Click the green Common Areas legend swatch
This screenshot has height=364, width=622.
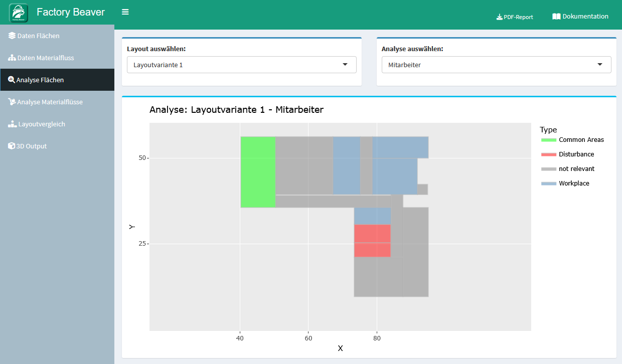pos(549,140)
